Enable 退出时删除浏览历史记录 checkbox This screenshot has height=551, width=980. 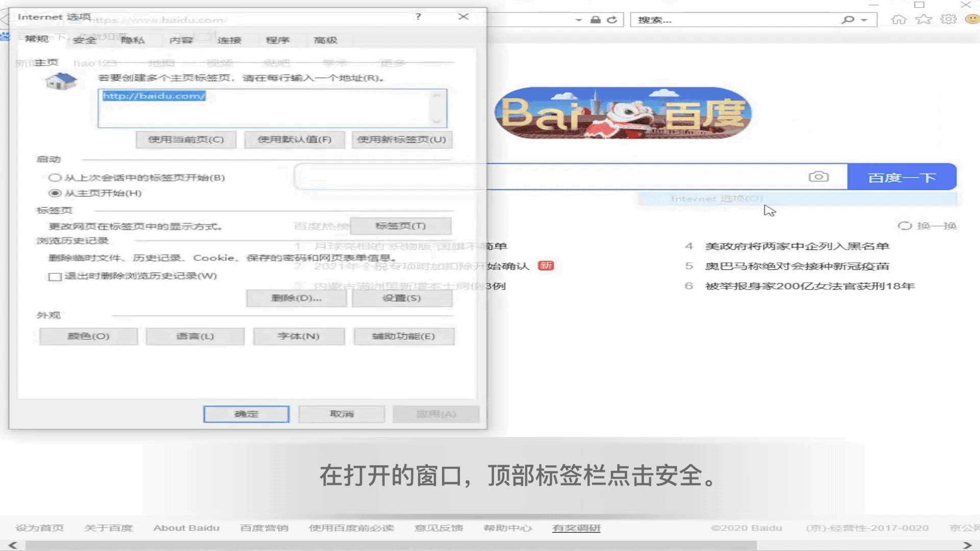pos(54,276)
